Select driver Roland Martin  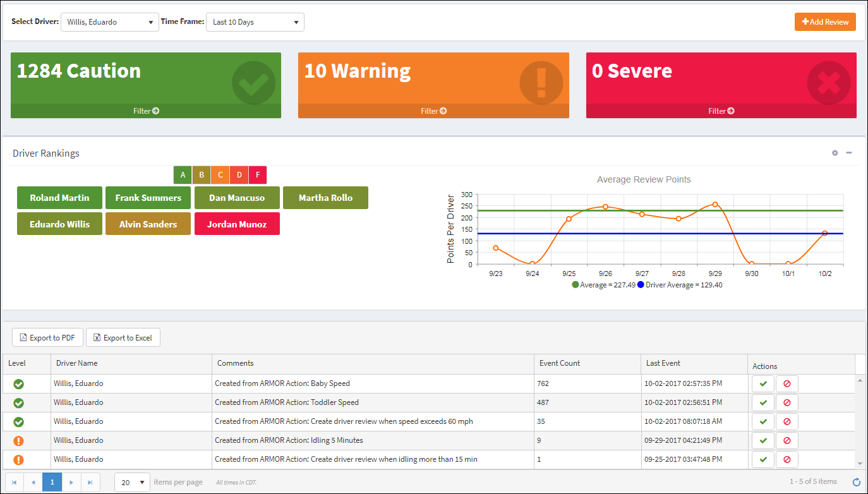pyautogui.click(x=59, y=198)
